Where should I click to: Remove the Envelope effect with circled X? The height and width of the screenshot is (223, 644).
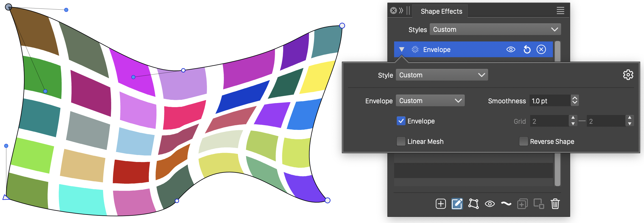[x=541, y=50]
